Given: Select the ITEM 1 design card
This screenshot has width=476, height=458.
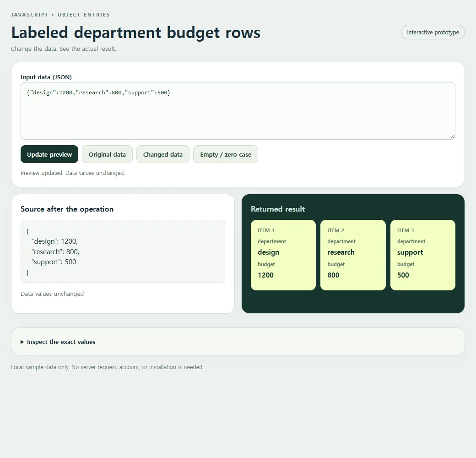Looking at the screenshot, I should click(283, 255).
